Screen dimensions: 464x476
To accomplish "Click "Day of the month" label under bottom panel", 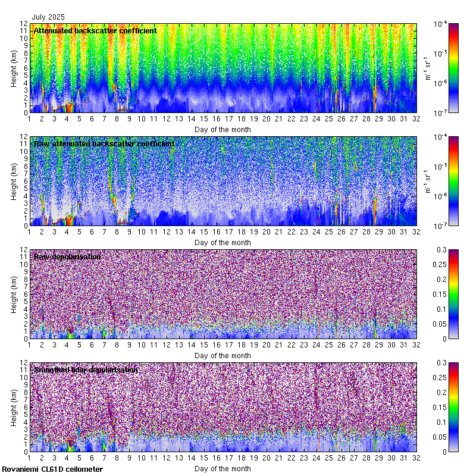I will coord(222,468).
